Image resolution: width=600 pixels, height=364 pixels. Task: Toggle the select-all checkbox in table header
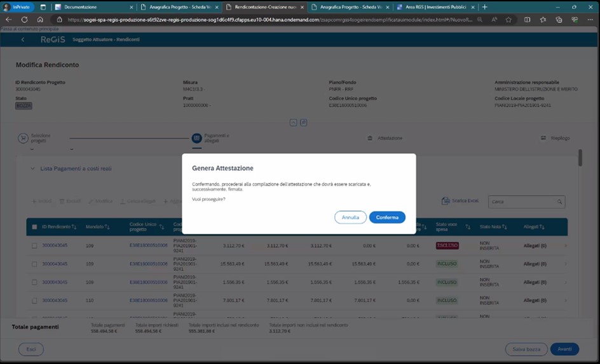34,227
